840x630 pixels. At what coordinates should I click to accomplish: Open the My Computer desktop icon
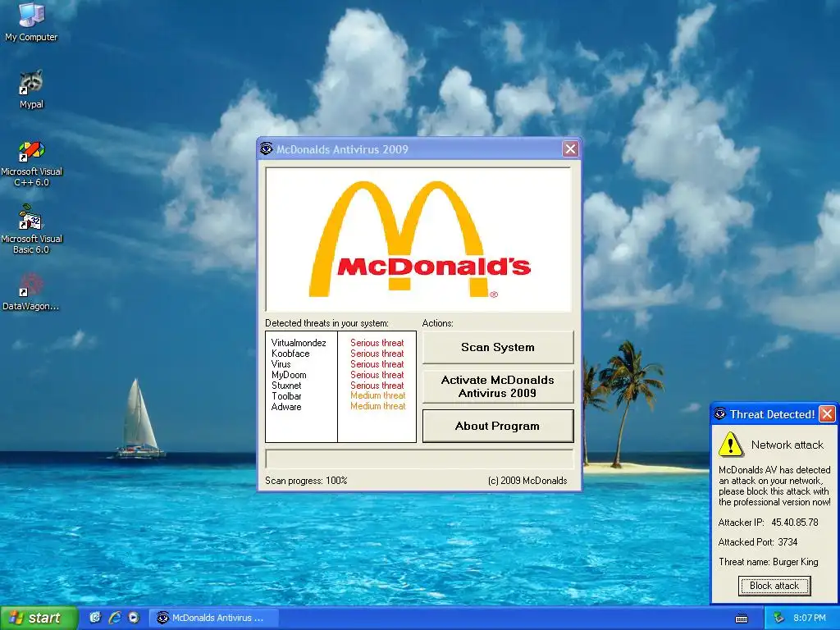(x=31, y=22)
